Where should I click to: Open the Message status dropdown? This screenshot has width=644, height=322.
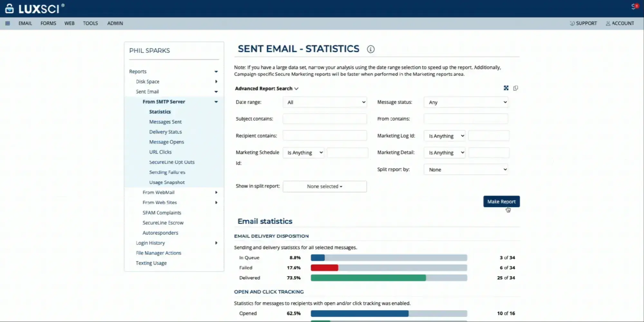[466, 102]
